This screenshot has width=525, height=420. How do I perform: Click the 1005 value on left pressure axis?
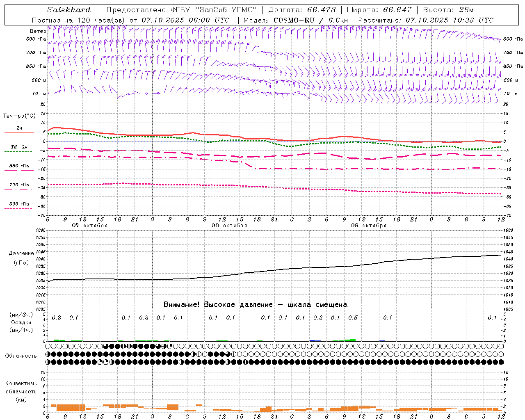(41, 309)
